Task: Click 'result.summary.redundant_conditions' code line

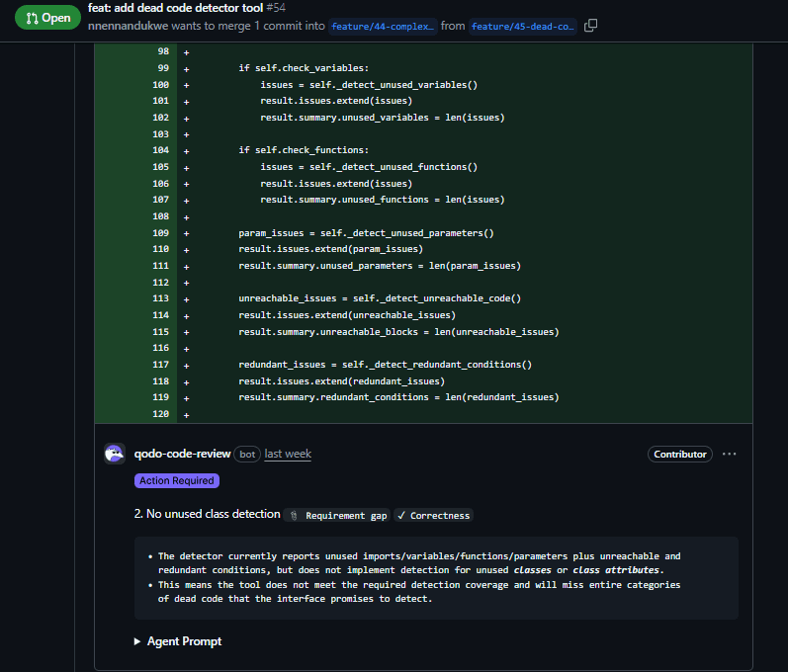Action: point(398,397)
